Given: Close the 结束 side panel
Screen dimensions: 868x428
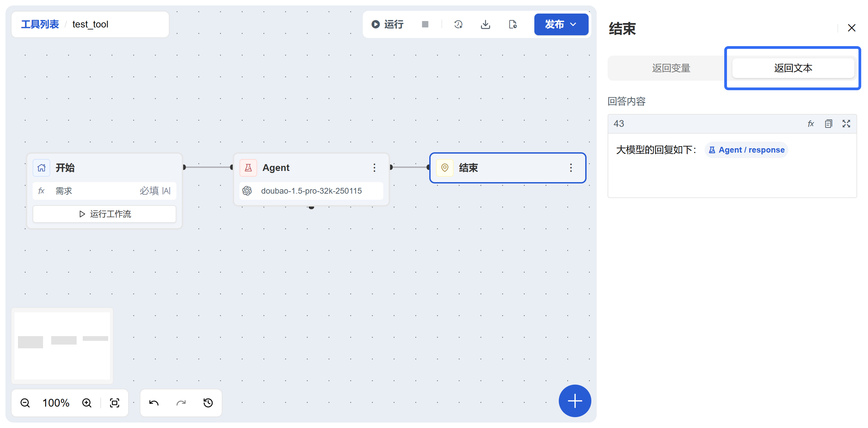Looking at the screenshot, I should click(x=852, y=28).
